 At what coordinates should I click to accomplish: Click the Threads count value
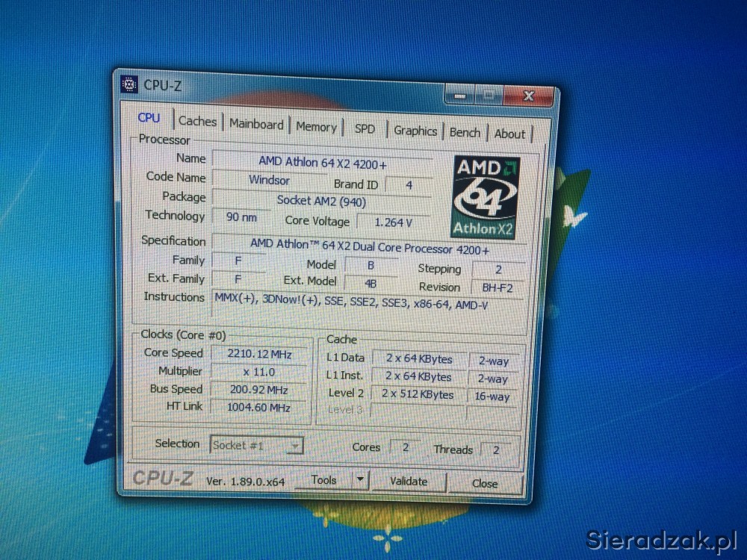point(497,450)
